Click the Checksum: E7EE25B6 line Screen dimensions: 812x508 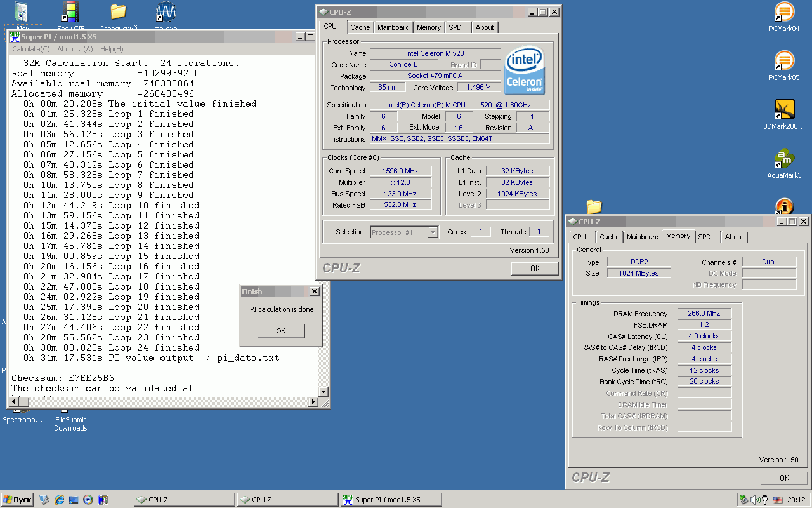tap(63, 378)
